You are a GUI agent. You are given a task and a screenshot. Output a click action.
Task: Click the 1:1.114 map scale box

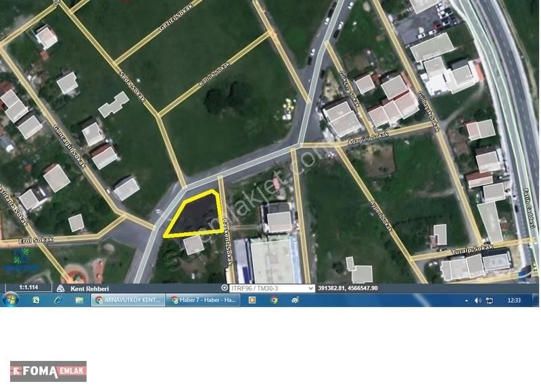pos(28,288)
